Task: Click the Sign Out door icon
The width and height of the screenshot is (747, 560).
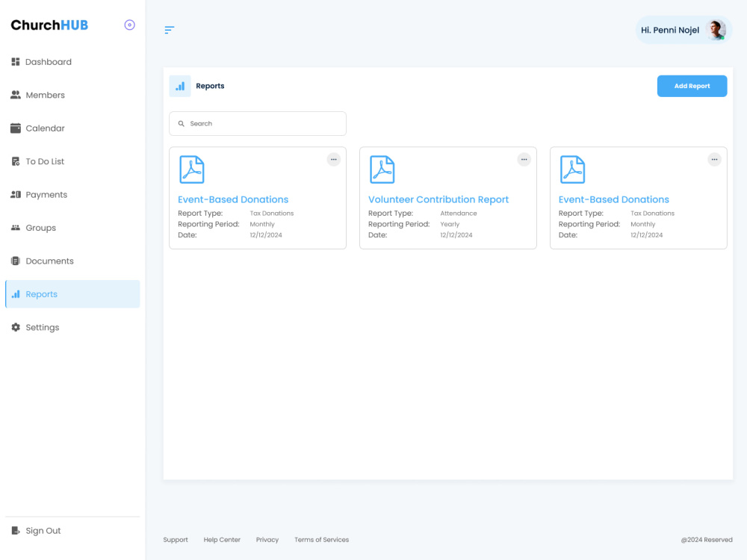Action: (16, 530)
